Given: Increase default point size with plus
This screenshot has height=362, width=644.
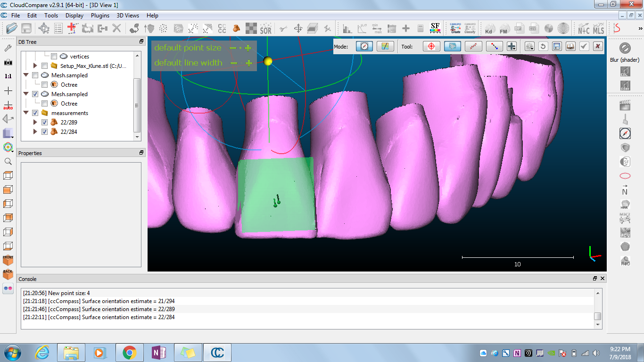Looking at the screenshot, I should click(x=248, y=48).
